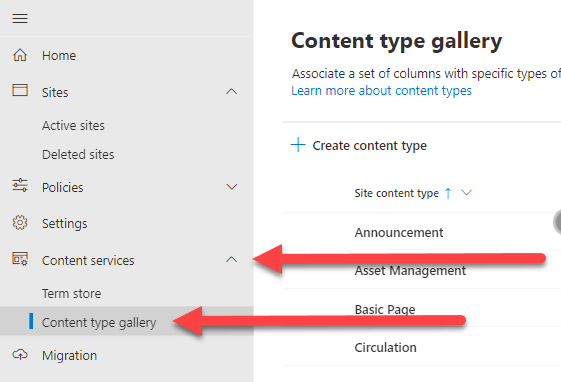This screenshot has height=382, width=561.
Task: Click the Migration cloud upload icon
Action: pos(20,355)
